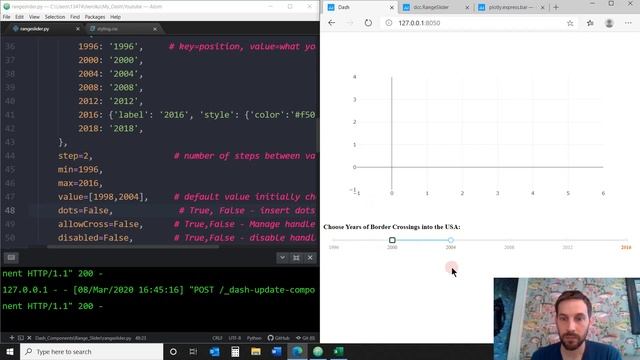Switch to the Edge browser on the taskbar
The height and width of the screenshot is (360, 640).
tap(297, 351)
